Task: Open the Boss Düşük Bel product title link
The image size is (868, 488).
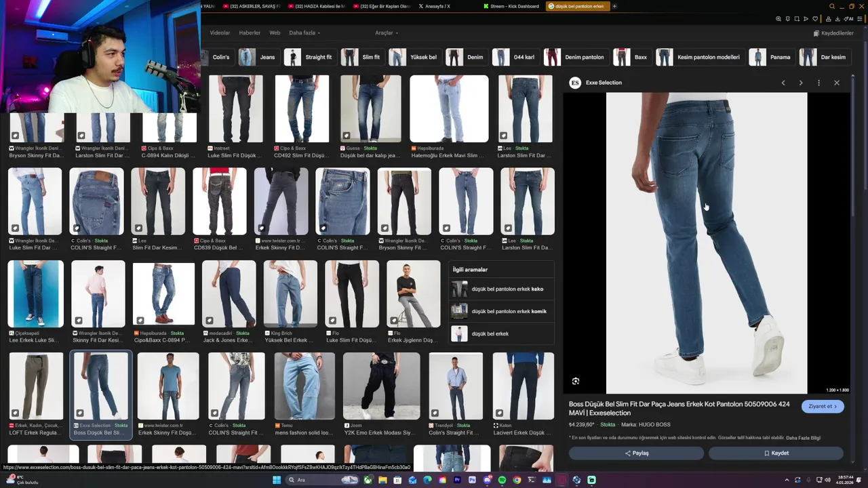Action: (x=679, y=408)
